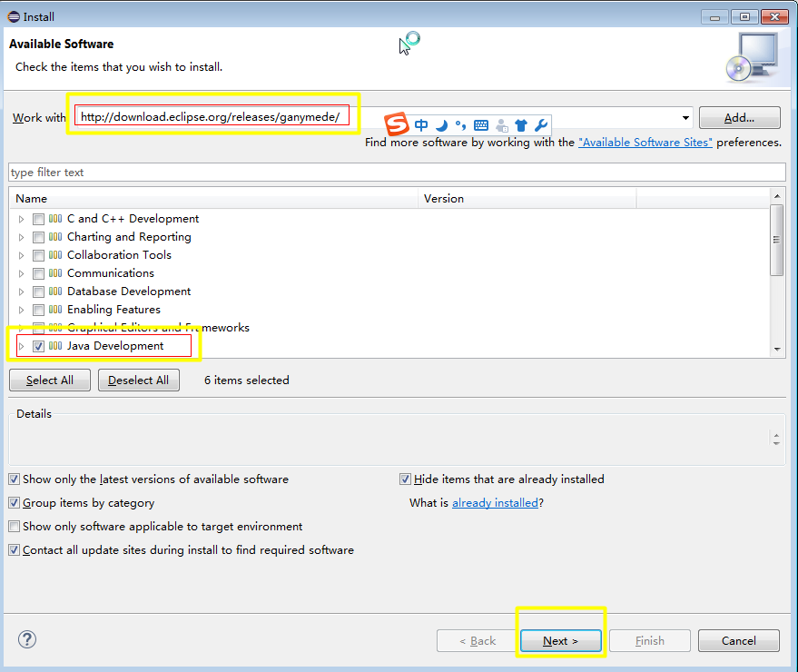The image size is (798, 672).
Task: Click the Communications category icon
Action: pos(55,273)
